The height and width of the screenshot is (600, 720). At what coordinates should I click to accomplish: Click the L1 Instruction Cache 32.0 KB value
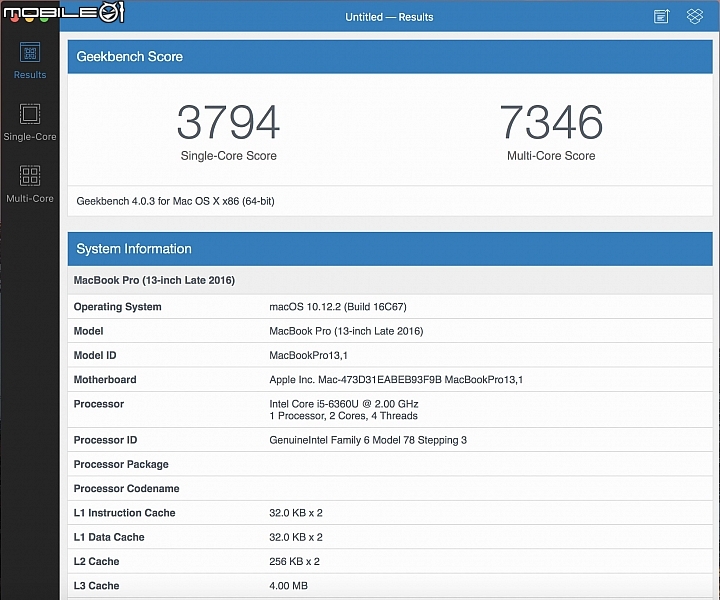pos(296,513)
